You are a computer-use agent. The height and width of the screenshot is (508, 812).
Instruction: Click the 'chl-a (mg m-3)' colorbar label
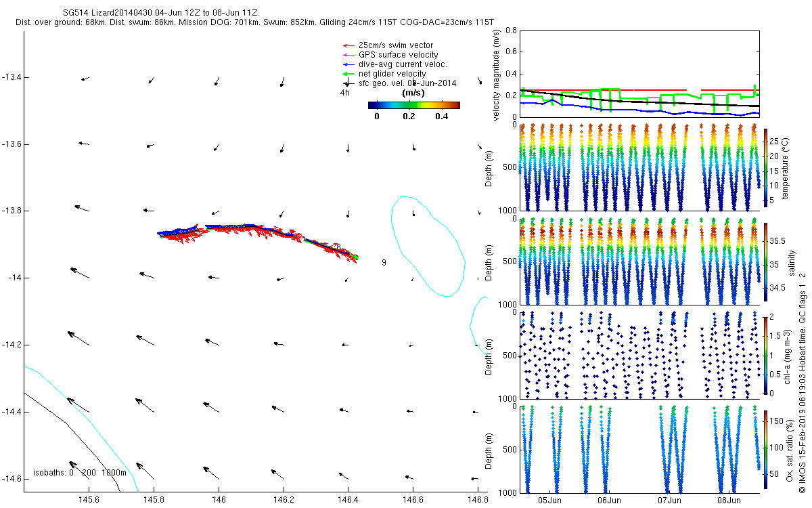(788, 356)
